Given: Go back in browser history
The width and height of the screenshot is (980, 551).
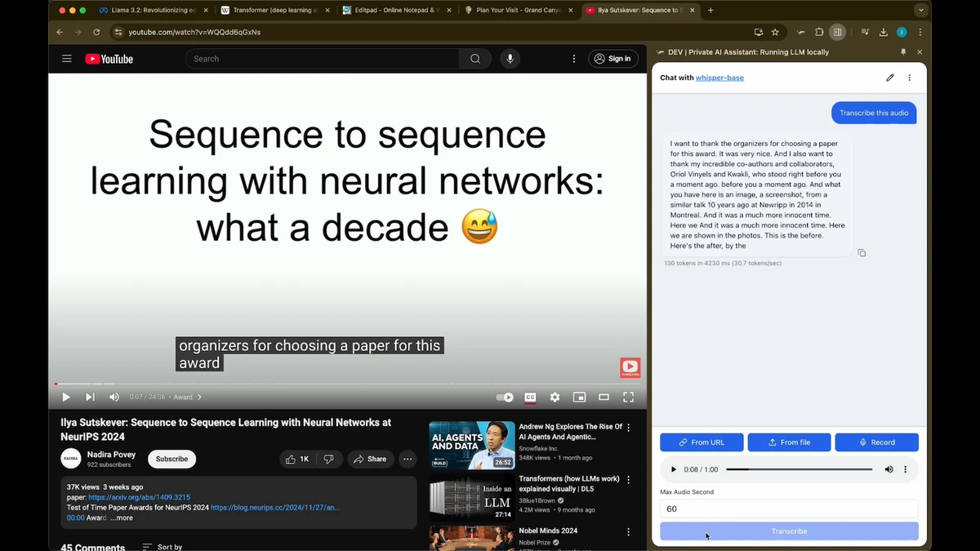Looking at the screenshot, I should tap(60, 32).
